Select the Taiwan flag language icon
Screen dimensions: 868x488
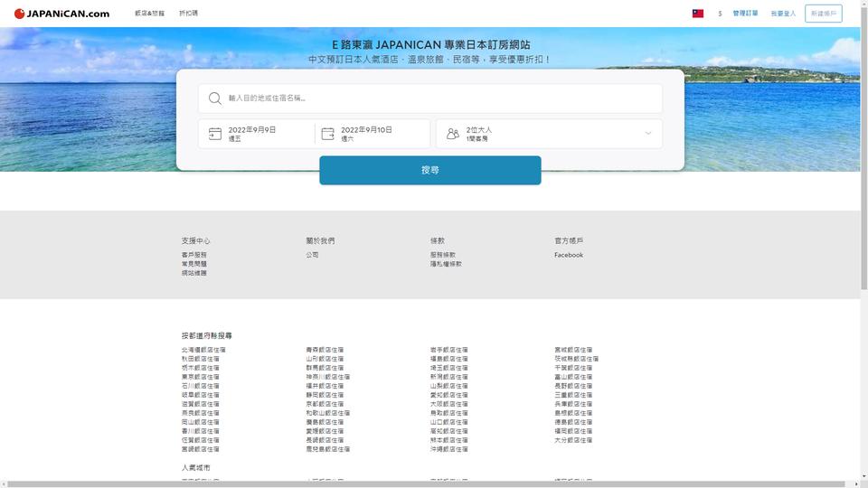(x=697, y=14)
